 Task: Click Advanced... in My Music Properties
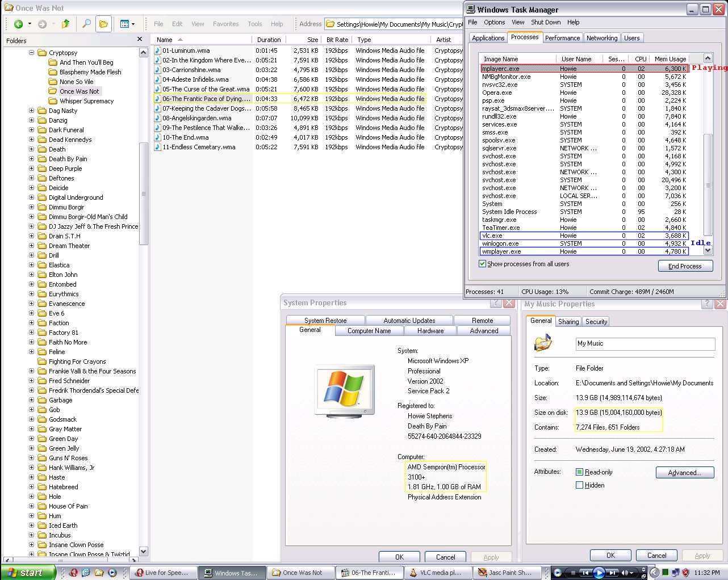pyautogui.click(x=684, y=472)
